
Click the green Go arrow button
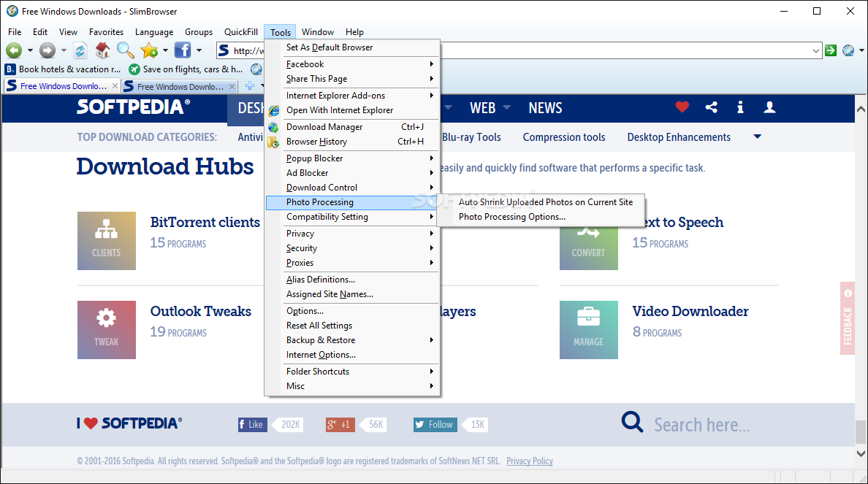[x=830, y=50]
